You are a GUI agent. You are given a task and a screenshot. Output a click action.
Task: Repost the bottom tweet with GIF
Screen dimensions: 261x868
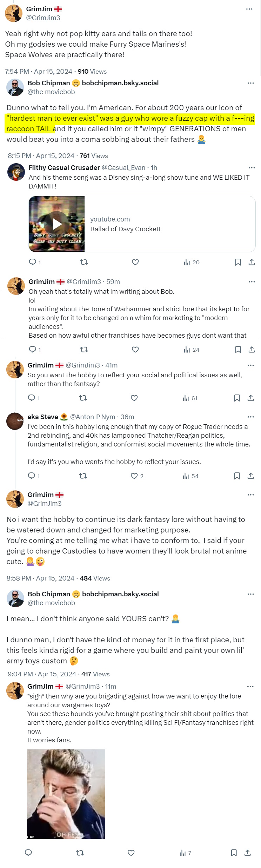80,853
